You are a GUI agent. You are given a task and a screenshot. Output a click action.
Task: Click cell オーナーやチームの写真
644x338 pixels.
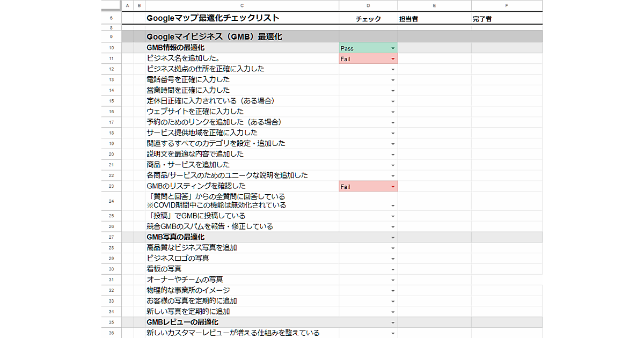(x=242, y=280)
